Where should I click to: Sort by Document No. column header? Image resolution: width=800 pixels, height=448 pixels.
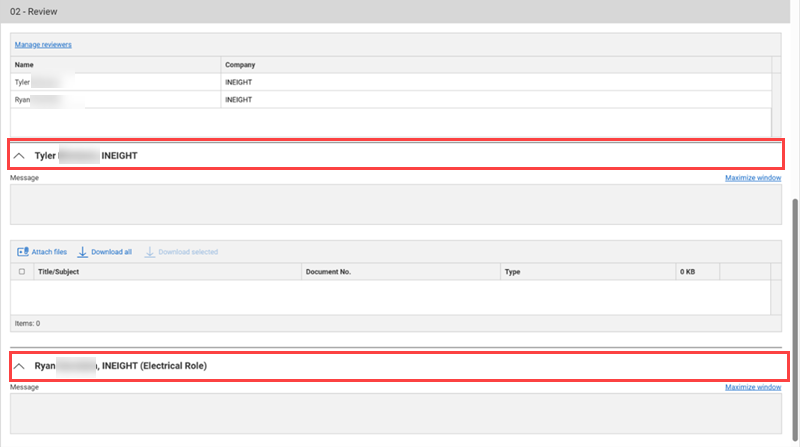[x=401, y=272]
